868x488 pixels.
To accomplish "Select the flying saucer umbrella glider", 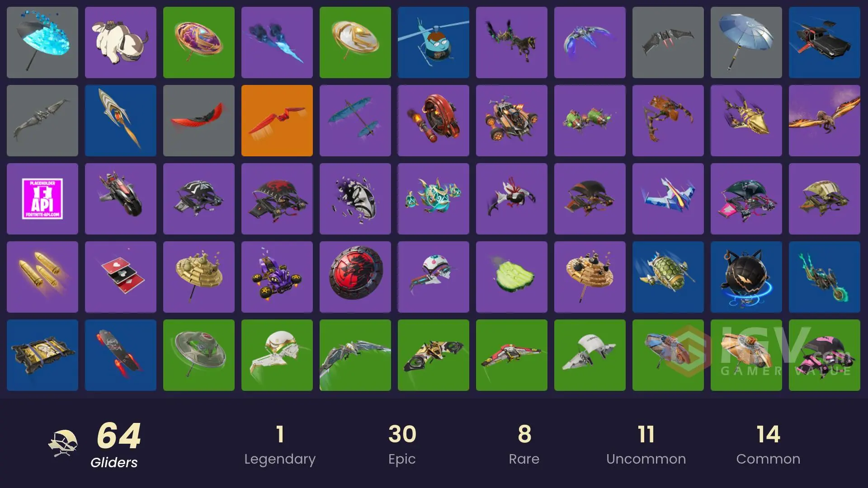I will tap(199, 355).
